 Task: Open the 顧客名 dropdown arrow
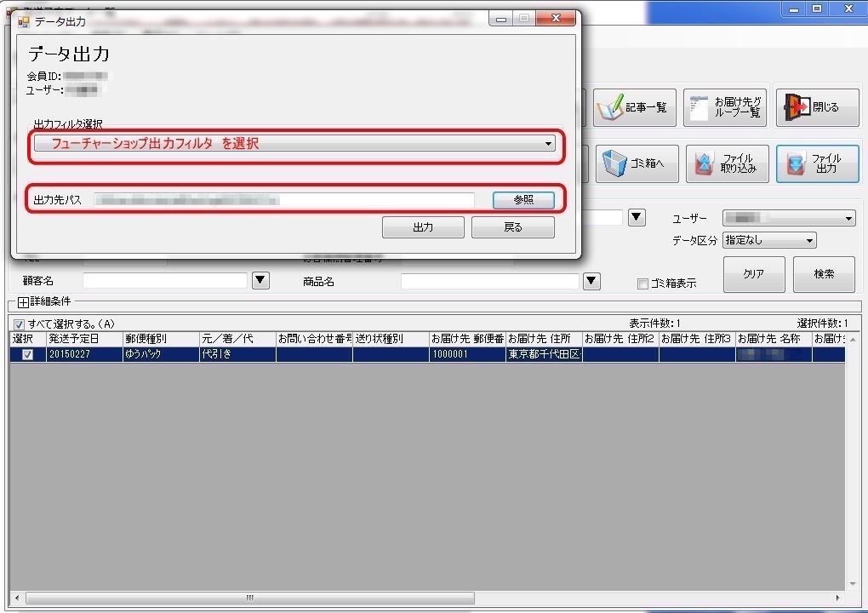click(x=260, y=281)
